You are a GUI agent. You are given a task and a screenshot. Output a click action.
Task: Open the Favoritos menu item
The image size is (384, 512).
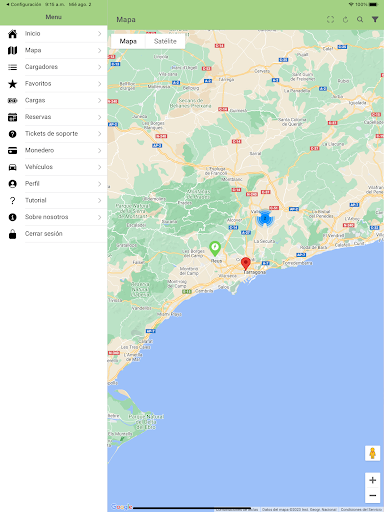click(54, 84)
